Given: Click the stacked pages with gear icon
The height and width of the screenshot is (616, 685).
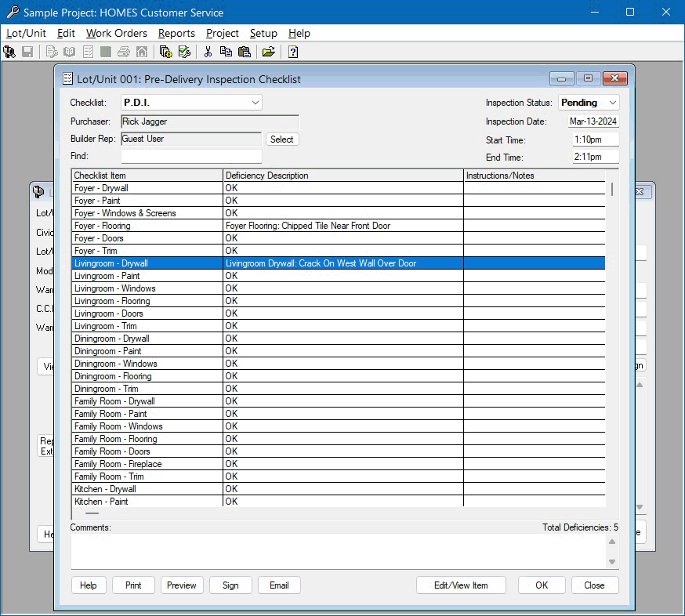Looking at the screenshot, I should 165,52.
